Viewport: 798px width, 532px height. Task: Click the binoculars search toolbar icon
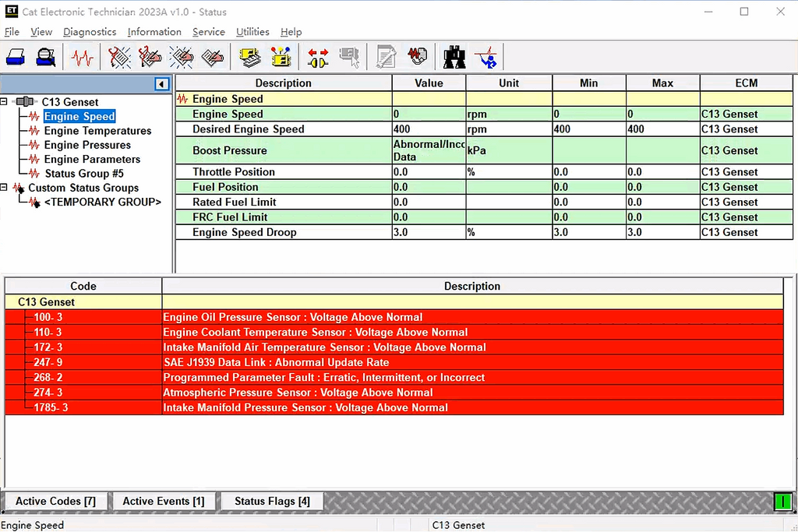[x=454, y=57]
